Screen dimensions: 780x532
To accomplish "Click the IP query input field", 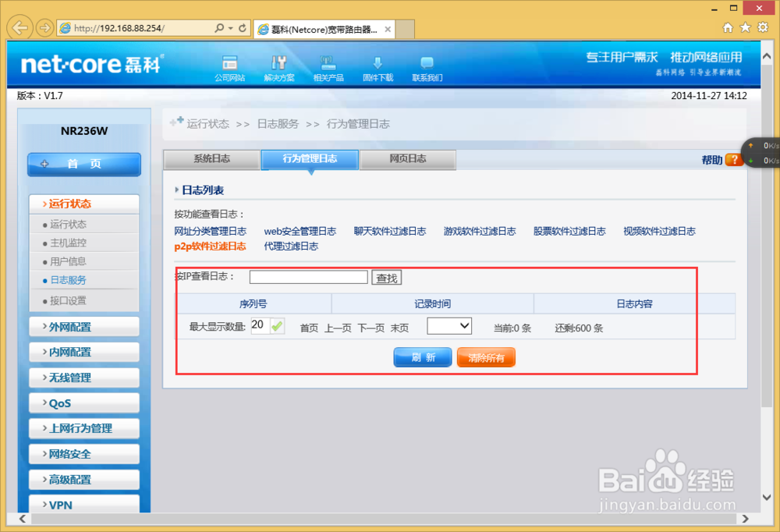I will (307, 277).
